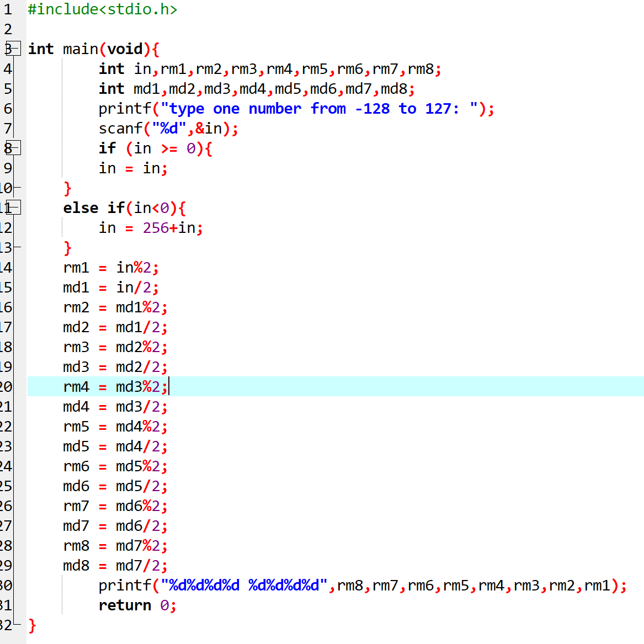Click the closing brace on line 10
Screen dimensions: 644x644
[x=67, y=189]
